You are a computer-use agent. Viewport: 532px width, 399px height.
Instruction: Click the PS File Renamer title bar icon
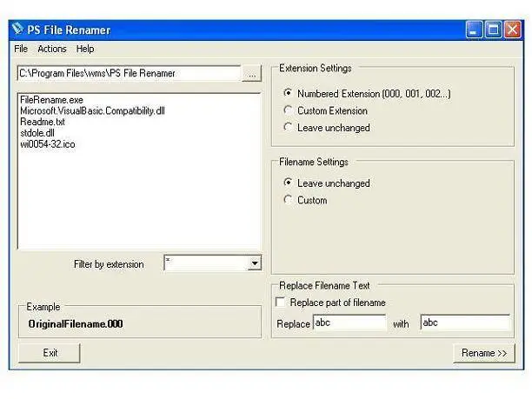17,30
